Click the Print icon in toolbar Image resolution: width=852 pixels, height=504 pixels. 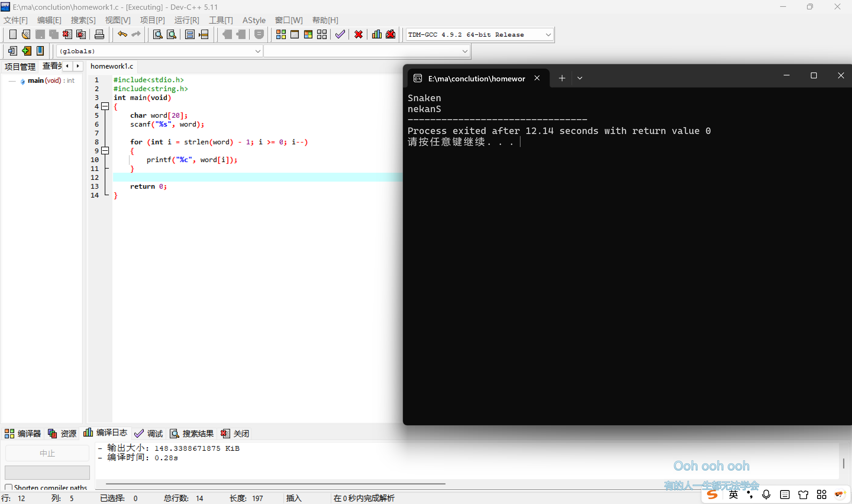(x=99, y=34)
